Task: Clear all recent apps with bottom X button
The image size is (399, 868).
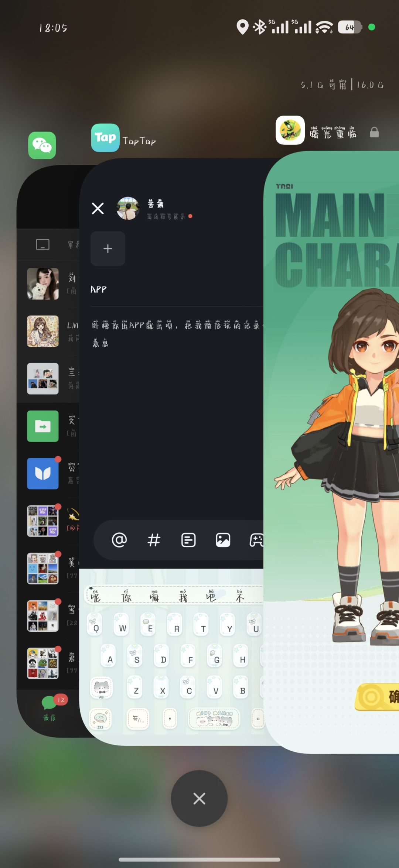Action: 199,799
